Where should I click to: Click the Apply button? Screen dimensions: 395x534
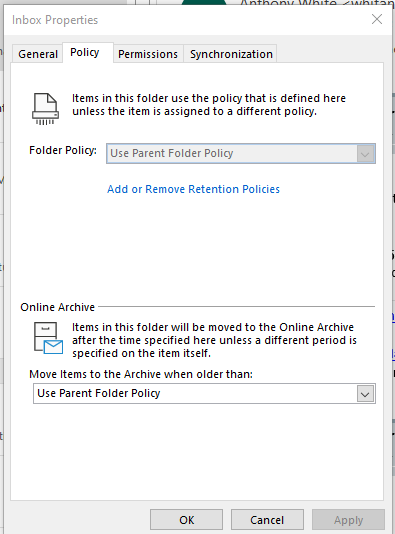pos(348,520)
